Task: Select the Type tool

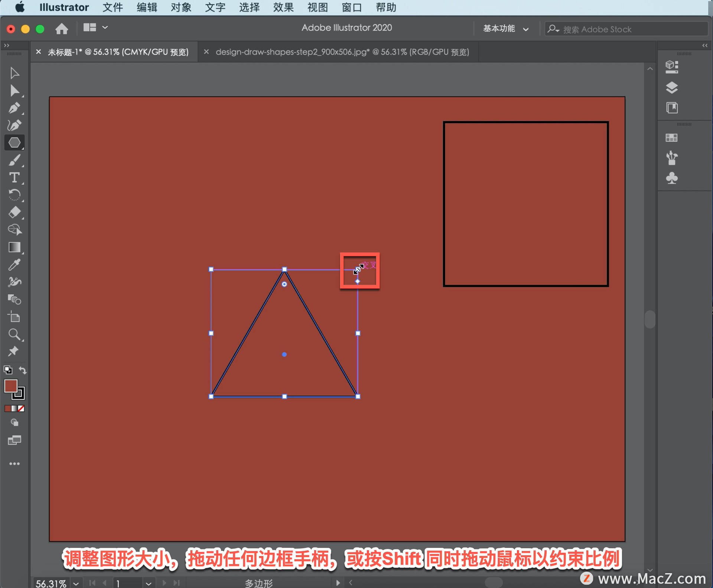Action: coord(14,178)
